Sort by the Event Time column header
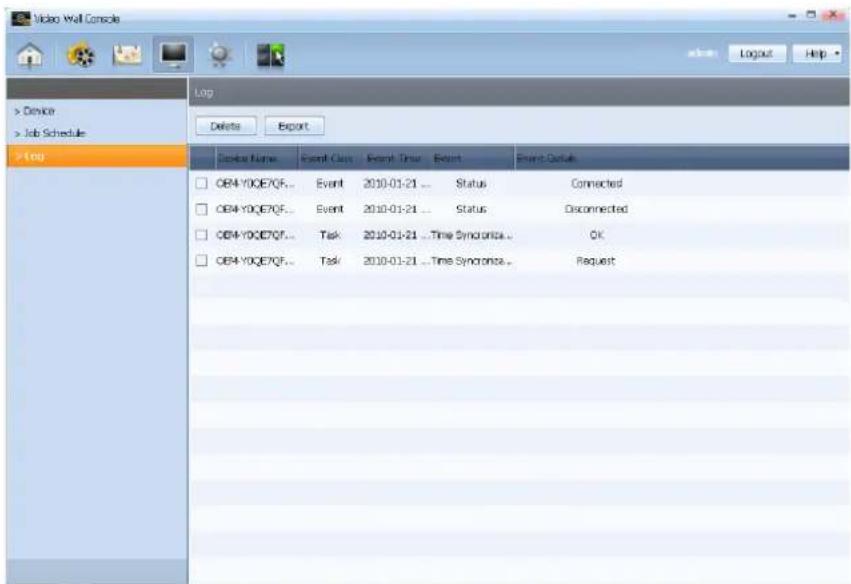851x584 pixels. pyautogui.click(x=394, y=158)
